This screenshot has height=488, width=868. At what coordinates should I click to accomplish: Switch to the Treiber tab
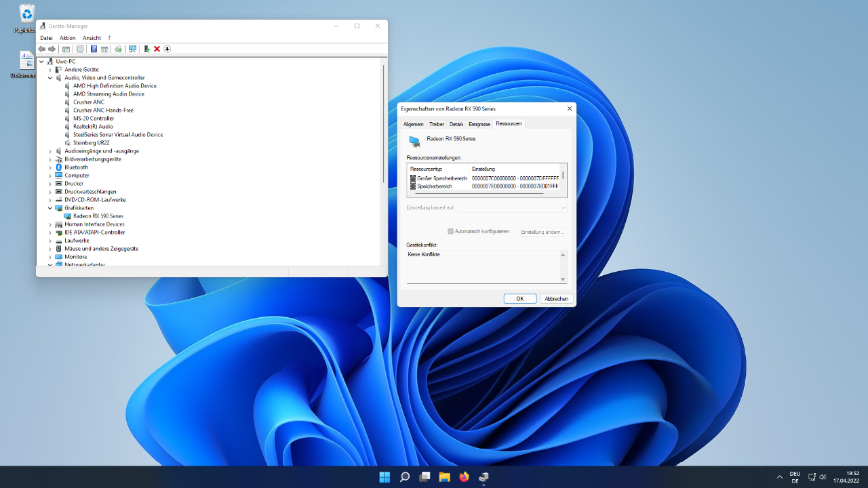click(x=437, y=124)
